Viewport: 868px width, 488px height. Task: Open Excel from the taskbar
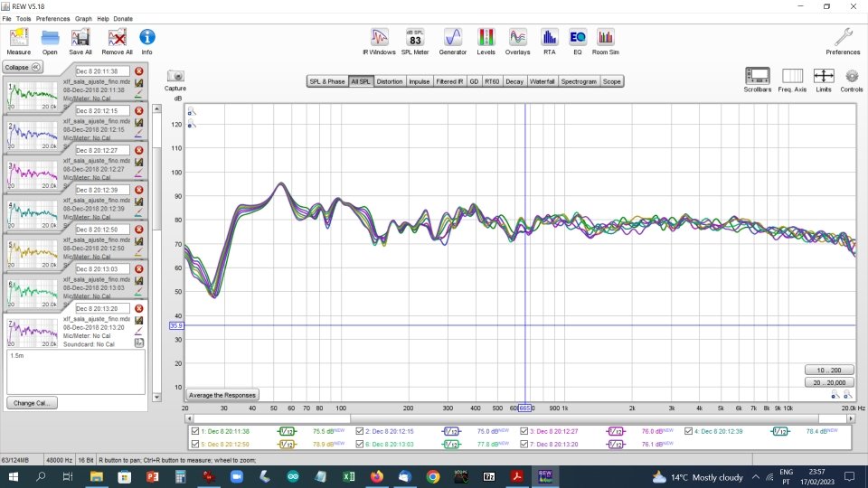pos(349,477)
